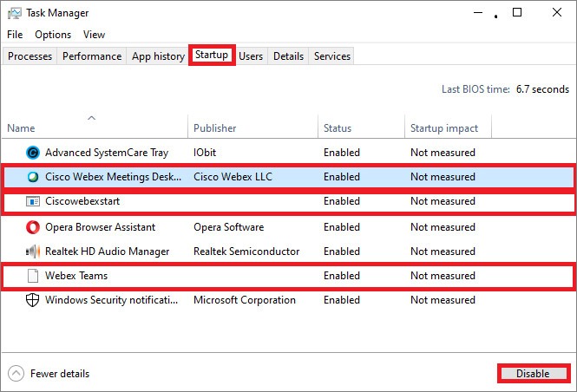Toggle sort order using Name column arrow
The image size is (577, 392).
point(92,118)
